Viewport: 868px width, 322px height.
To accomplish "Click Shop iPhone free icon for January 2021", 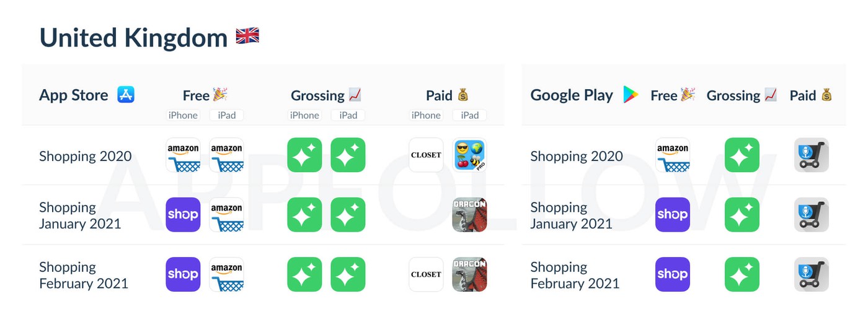I will click(x=183, y=214).
